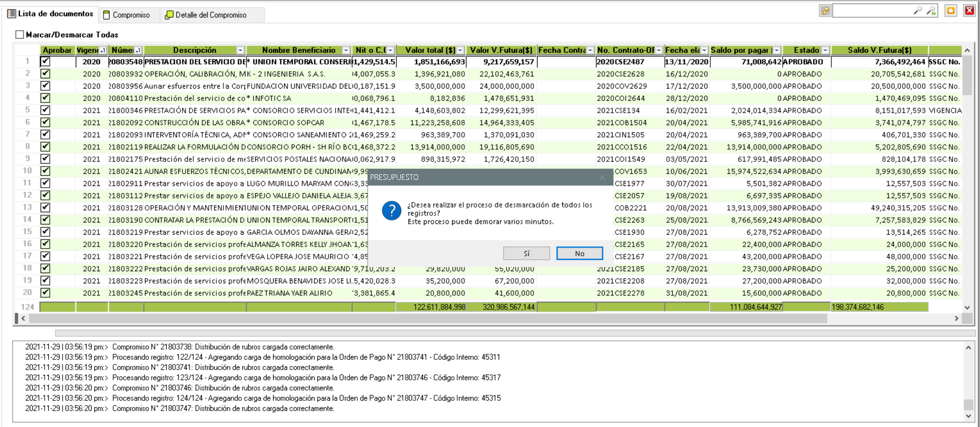Screen dimensions: 980x427
Task: Click the horizontal scrollbar under the grid
Action: 428,318
